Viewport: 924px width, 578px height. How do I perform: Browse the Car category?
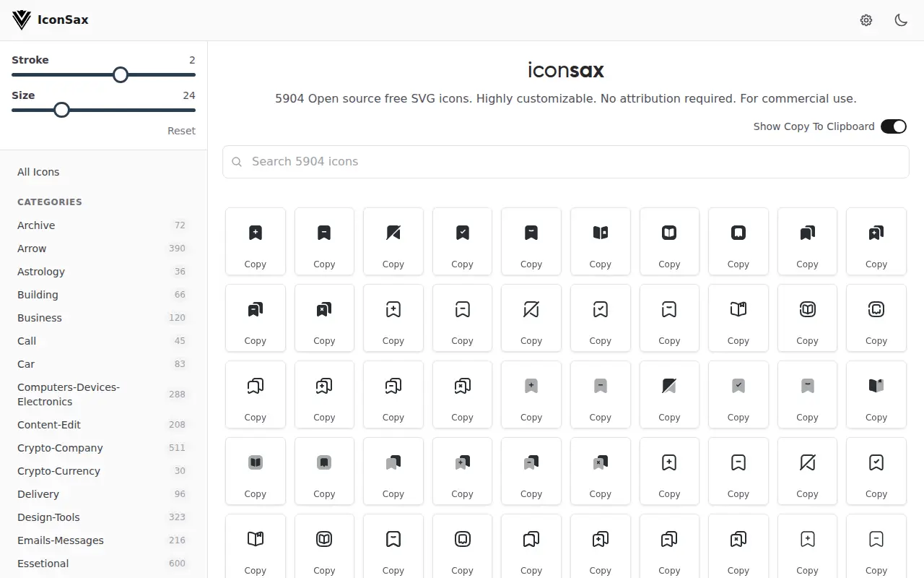103,364
